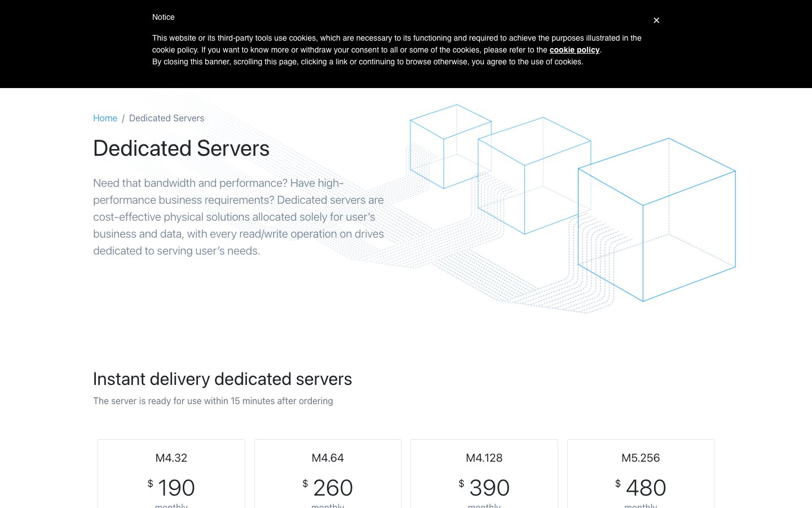Click the largest cube illustration
Viewport: 812px width, 508px height.
(x=657, y=220)
